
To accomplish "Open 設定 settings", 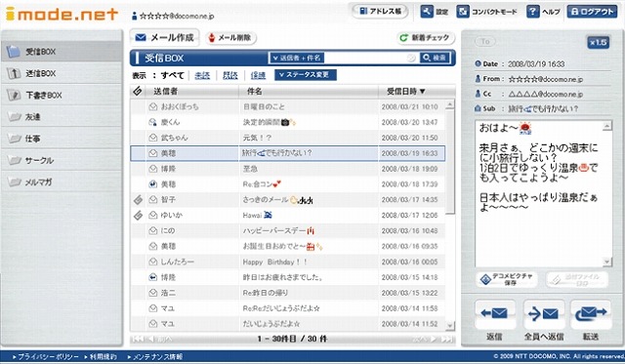I will coord(435,12).
